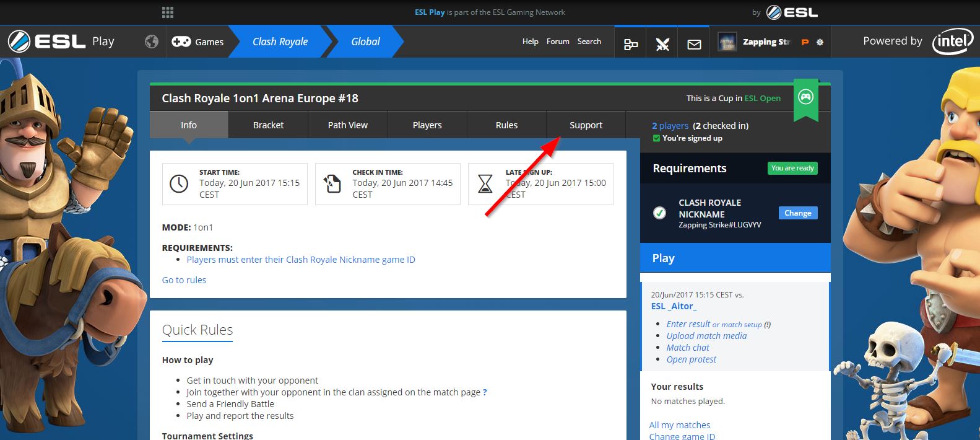
Task: Select Global in breadcrumb
Action: pos(365,42)
